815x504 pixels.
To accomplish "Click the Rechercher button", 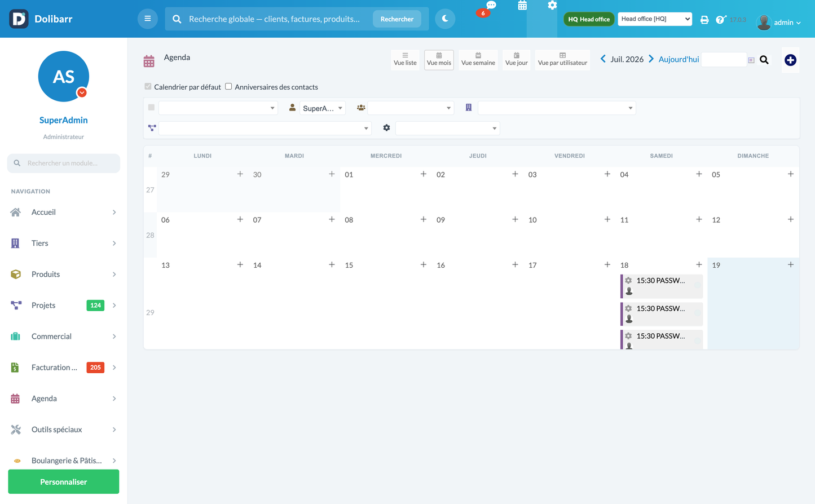I will click(x=397, y=19).
